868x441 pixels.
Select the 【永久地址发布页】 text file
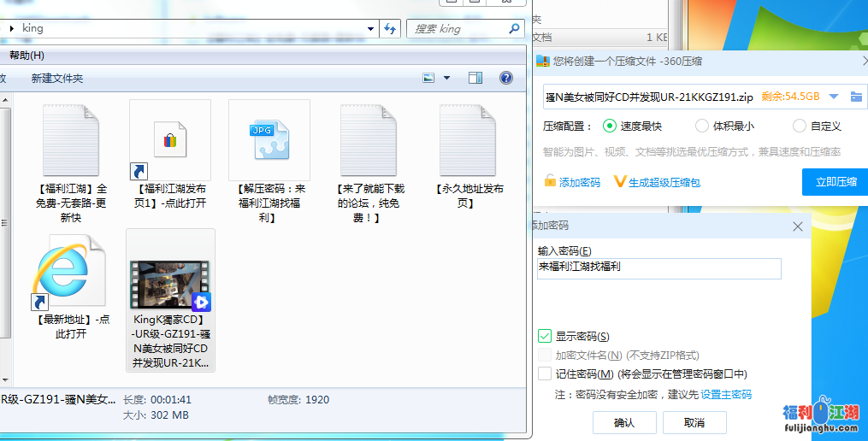(x=468, y=156)
